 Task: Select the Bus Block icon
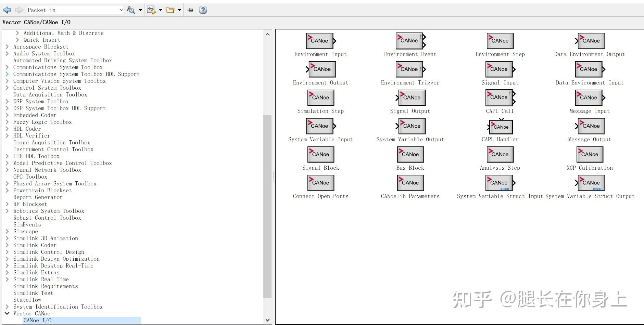(x=410, y=154)
